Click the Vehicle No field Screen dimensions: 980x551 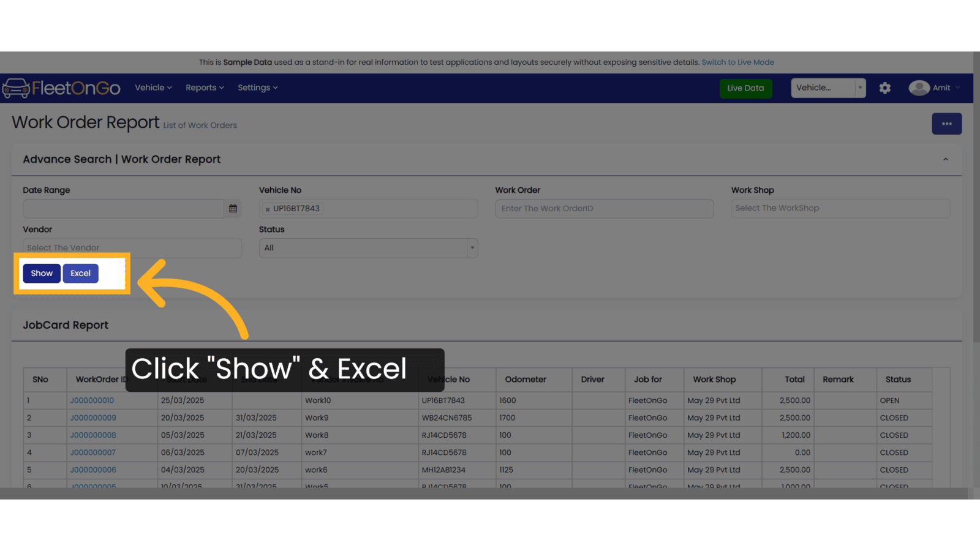click(x=368, y=209)
